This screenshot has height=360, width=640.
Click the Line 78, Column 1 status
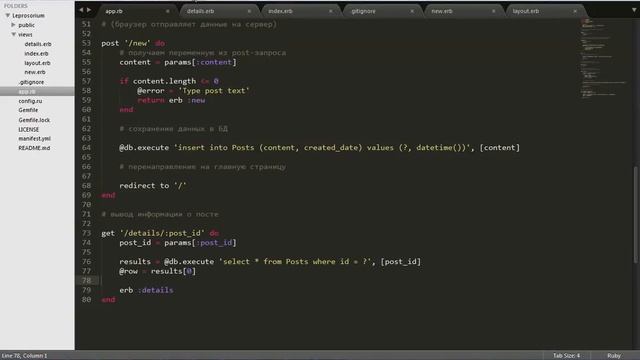coord(24,356)
